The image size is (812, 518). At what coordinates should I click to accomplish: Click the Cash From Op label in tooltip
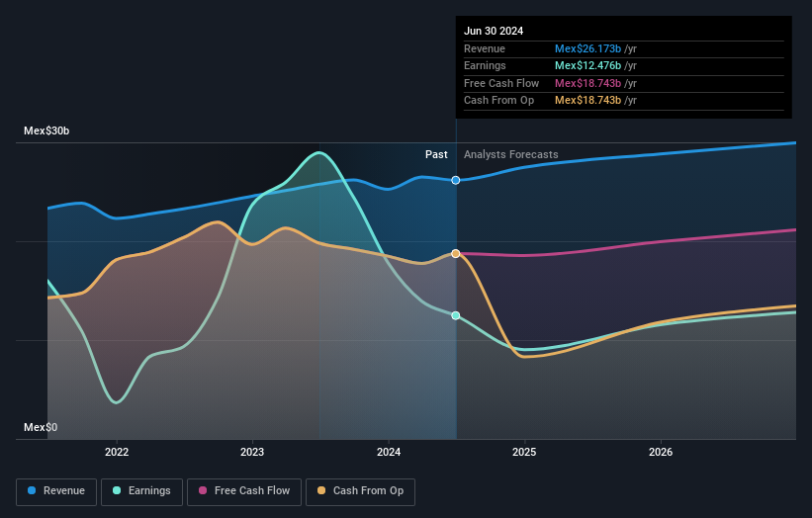coord(498,101)
